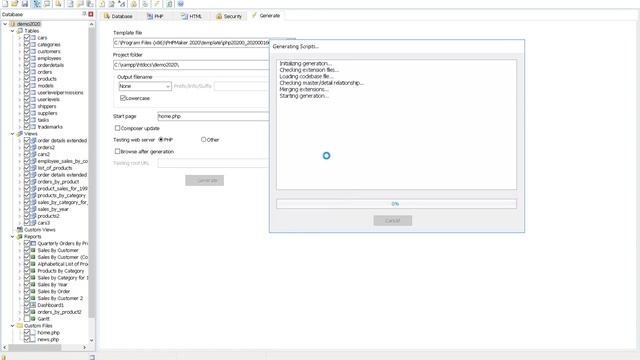Screen dimensions: 640x360
Task: Click the table icon beside shippers
Action: (x=33, y=106)
